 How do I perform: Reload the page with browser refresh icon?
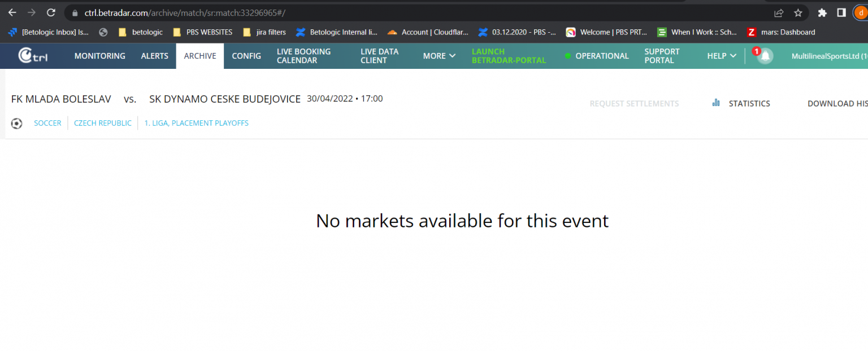pyautogui.click(x=51, y=12)
